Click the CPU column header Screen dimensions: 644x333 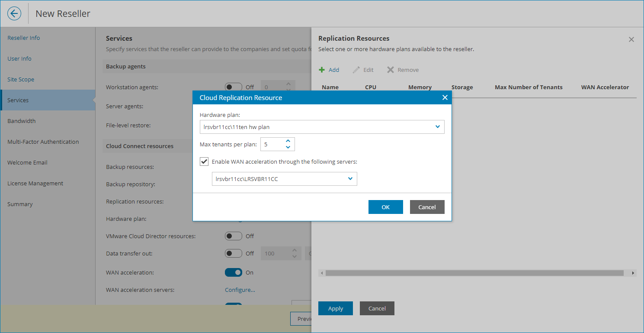pos(371,87)
